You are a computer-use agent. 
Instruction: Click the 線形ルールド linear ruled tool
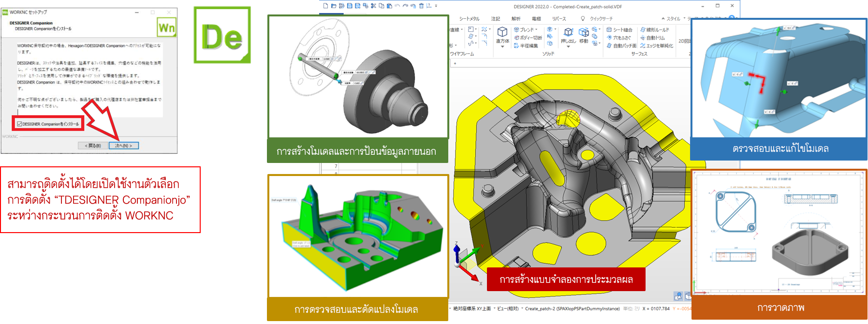click(655, 29)
